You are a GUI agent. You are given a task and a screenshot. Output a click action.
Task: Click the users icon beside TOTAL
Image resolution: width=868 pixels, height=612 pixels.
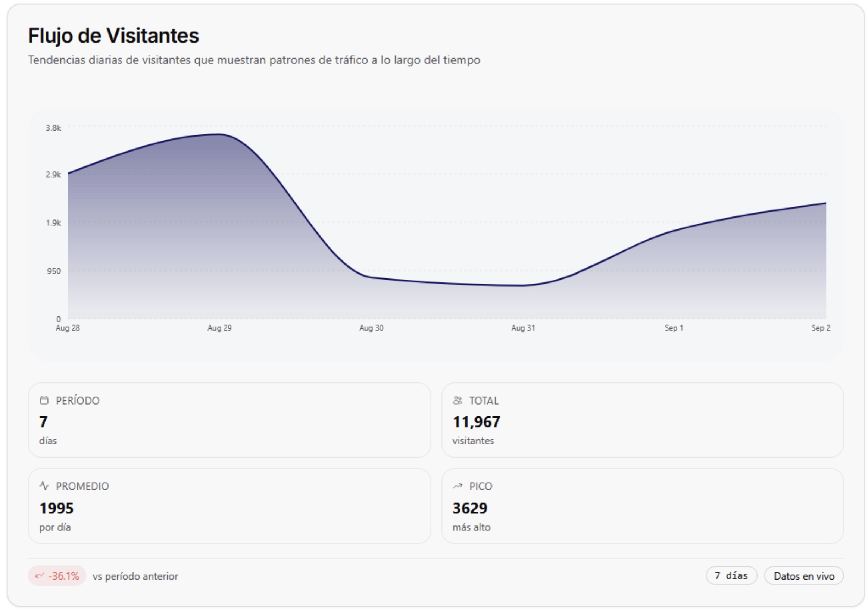pyautogui.click(x=458, y=400)
